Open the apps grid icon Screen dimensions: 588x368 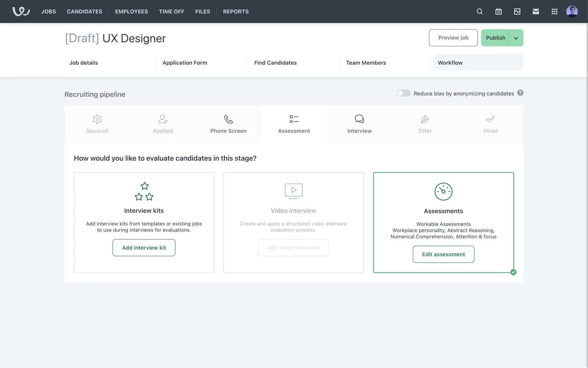click(554, 11)
